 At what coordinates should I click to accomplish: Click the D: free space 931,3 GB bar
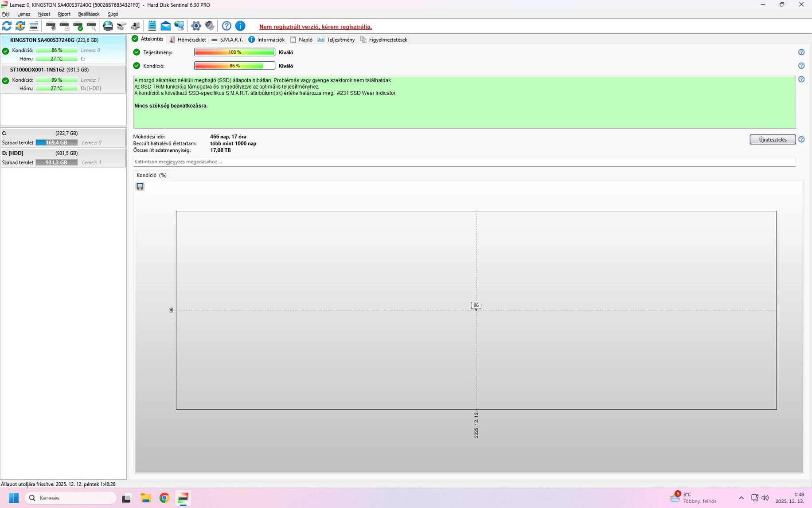coord(56,162)
